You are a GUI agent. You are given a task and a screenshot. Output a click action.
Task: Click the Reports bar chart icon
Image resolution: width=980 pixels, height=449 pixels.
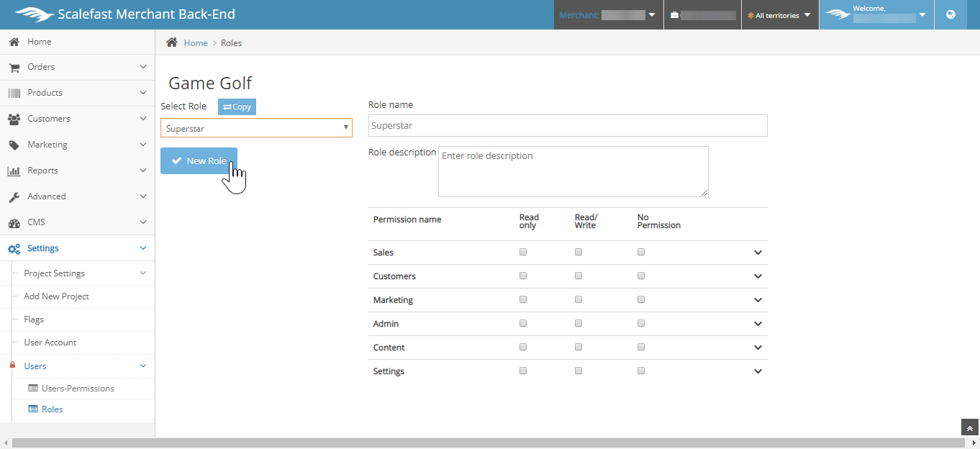(x=14, y=171)
